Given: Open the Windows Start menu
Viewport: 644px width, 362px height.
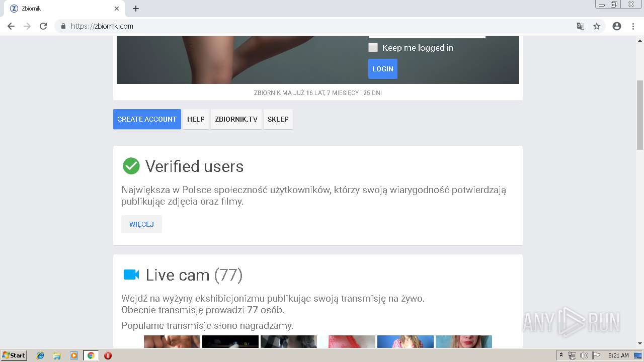Looking at the screenshot, I should [14, 355].
